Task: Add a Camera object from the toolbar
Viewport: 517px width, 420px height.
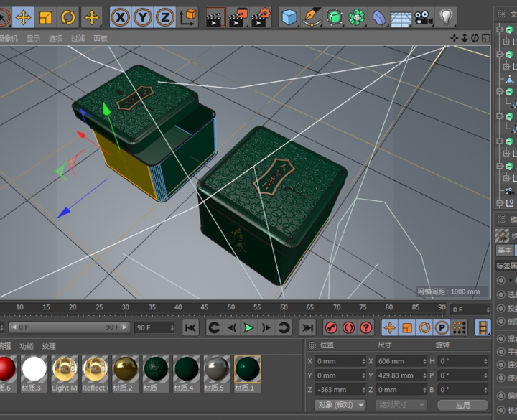Action: [x=424, y=17]
